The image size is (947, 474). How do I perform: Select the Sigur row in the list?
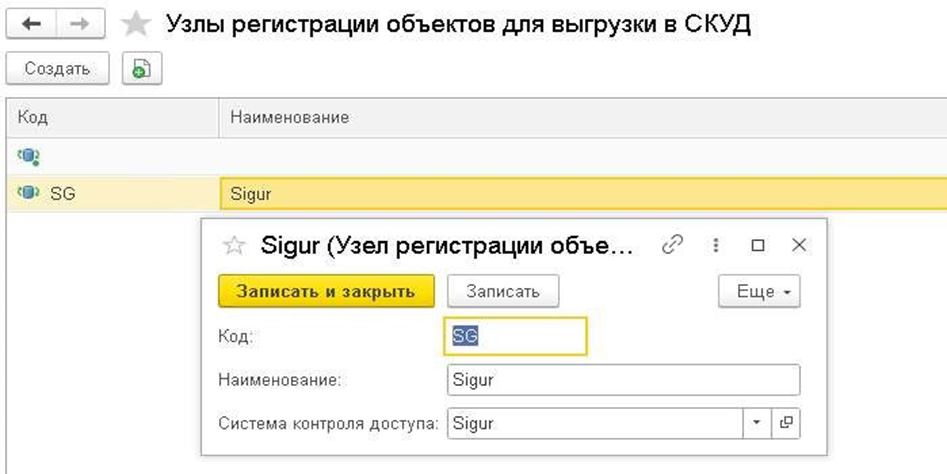click(580, 193)
